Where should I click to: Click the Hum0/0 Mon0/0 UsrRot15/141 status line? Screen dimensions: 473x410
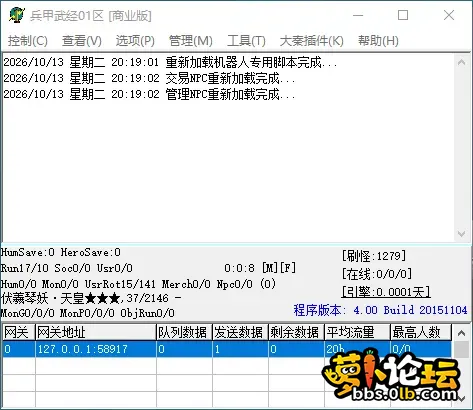(138, 284)
